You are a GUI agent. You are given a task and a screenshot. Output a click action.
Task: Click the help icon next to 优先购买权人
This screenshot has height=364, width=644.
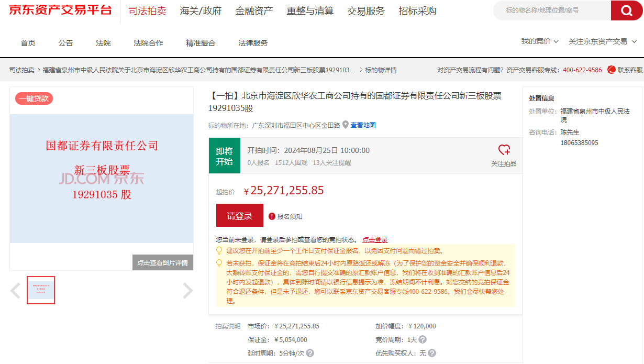pos(431,353)
